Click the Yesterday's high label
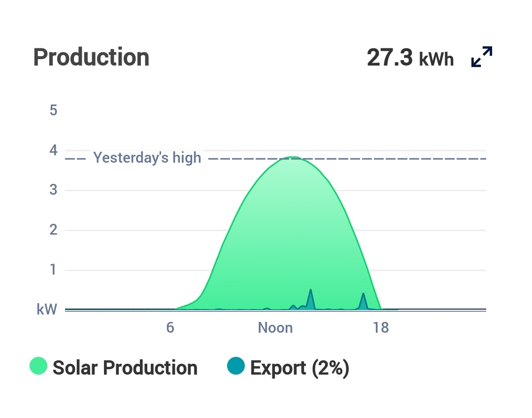This screenshot has width=532, height=418. (x=147, y=158)
